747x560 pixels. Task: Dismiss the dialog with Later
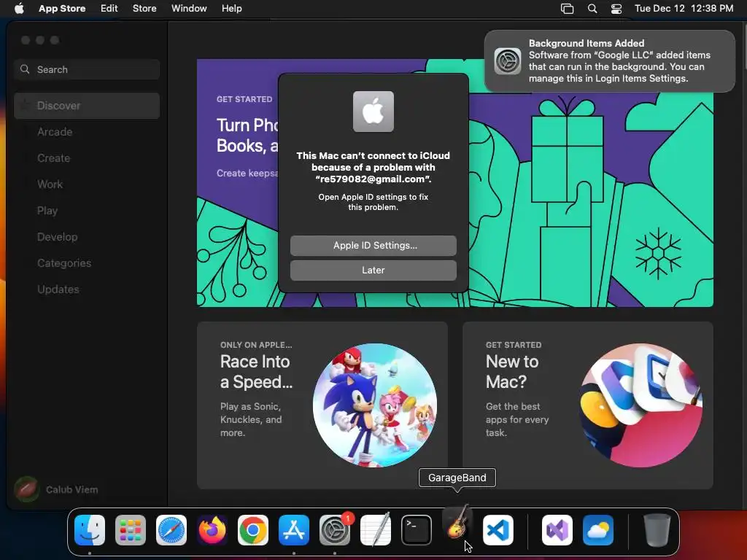click(373, 270)
